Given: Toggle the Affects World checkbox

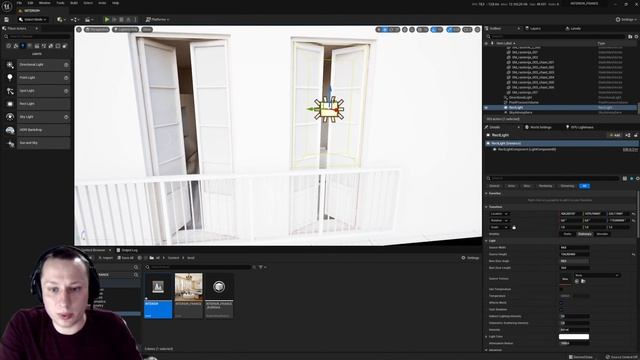Looking at the screenshot, I should pos(562,302).
